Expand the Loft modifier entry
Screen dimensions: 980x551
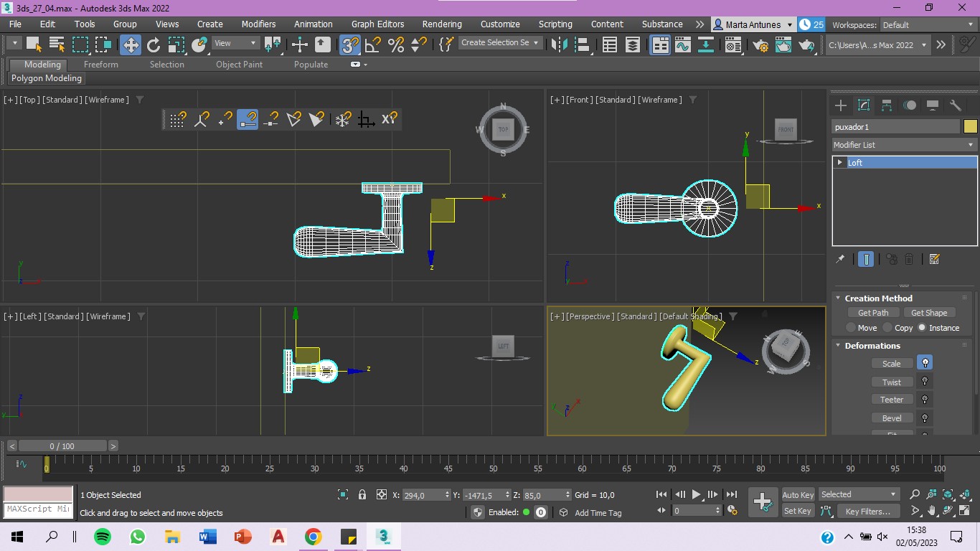(x=839, y=163)
